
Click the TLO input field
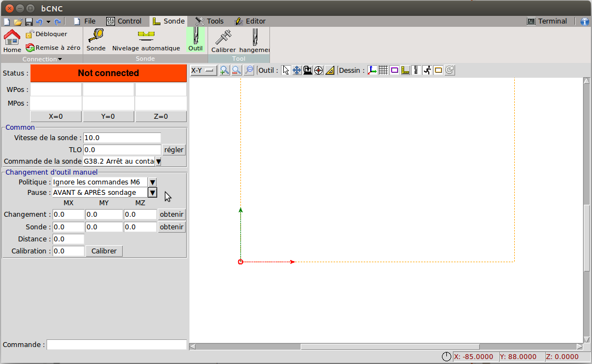coord(122,150)
